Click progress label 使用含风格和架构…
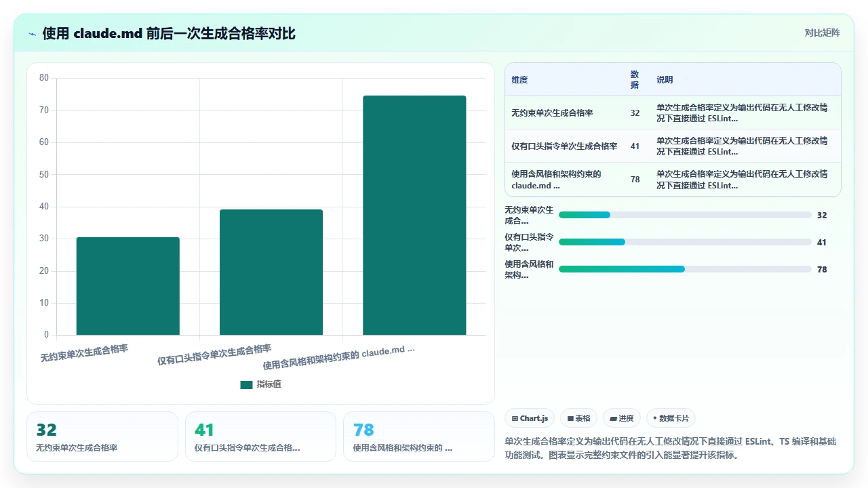This screenshot has width=868, height=488. (x=529, y=270)
